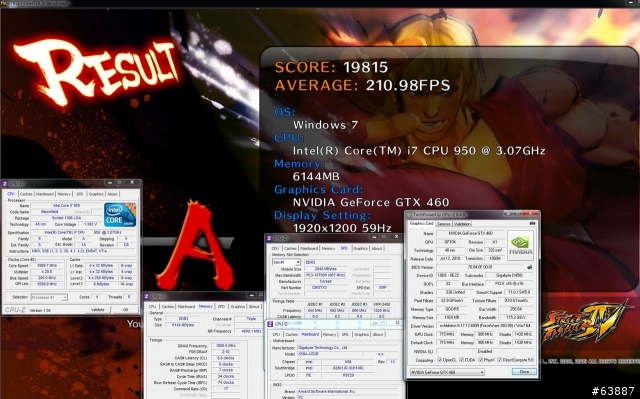Click the AVERAGE 210.98FPS result text

coord(362,85)
